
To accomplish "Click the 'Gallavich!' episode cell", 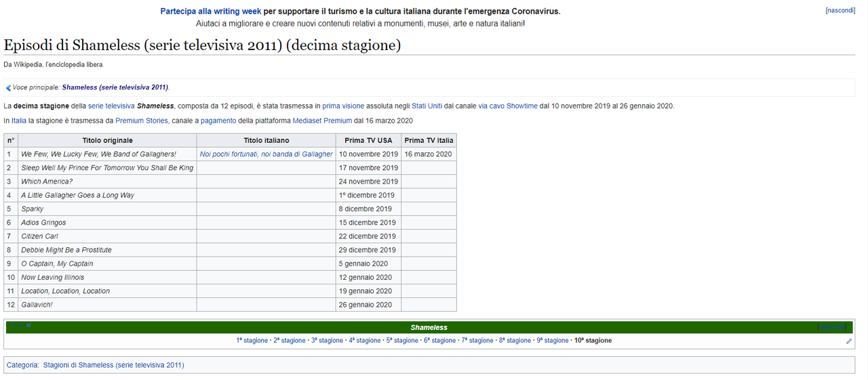I will tap(107, 305).
